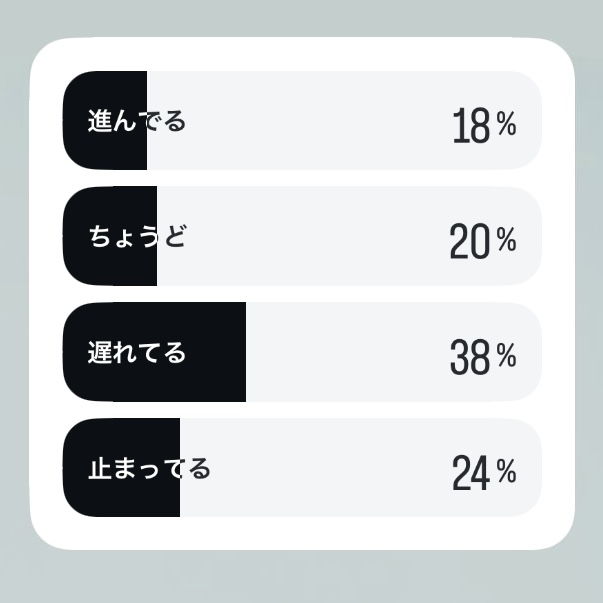The image size is (603, 603).
Task: Select the 進んでる poll option
Action: click(302, 120)
